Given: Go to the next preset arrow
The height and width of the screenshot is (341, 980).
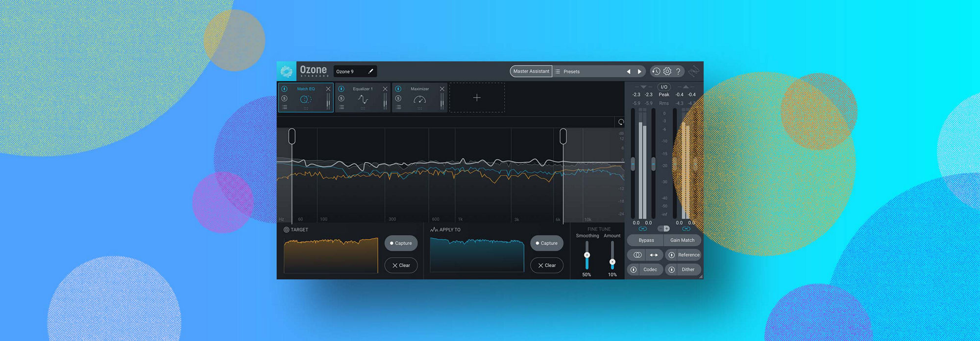Looking at the screenshot, I should [639, 72].
